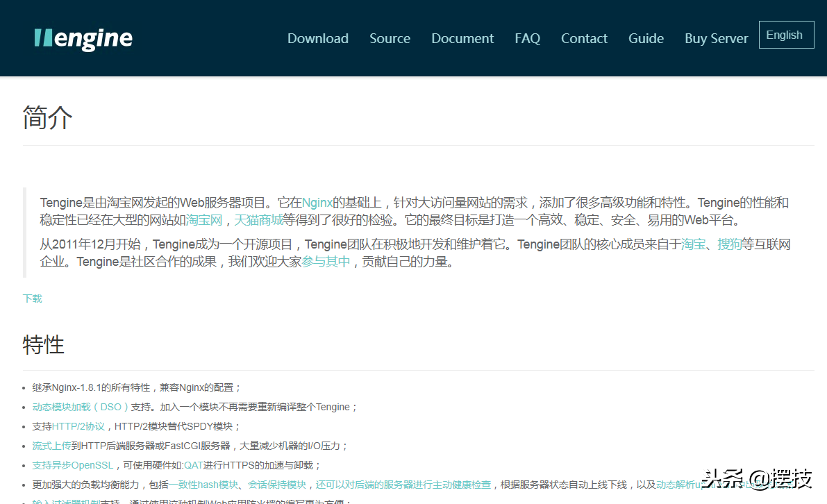This screenshot has width=827, height=504.
Task: Click the Tengine logo
Action: point(83,39)
